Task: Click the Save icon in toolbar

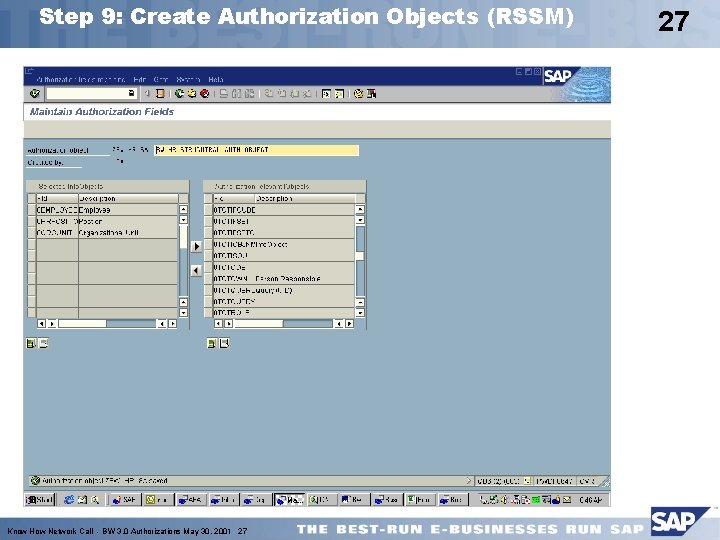Action: 160,94
